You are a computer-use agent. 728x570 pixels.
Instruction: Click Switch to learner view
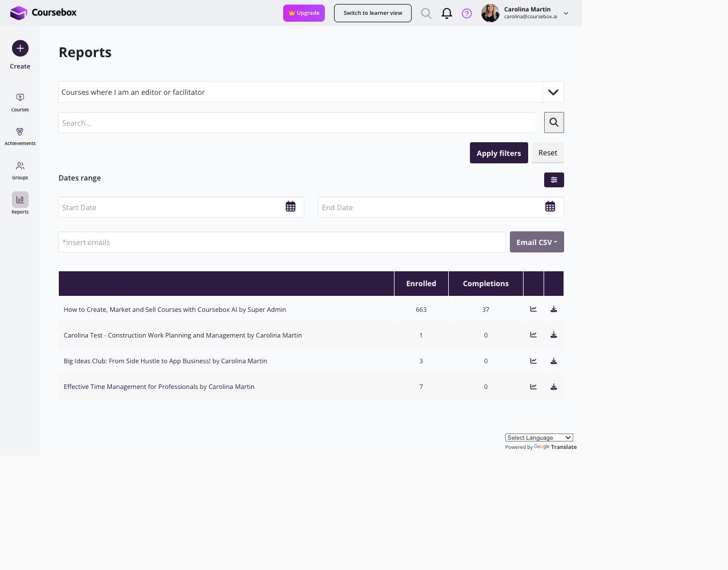373,13
